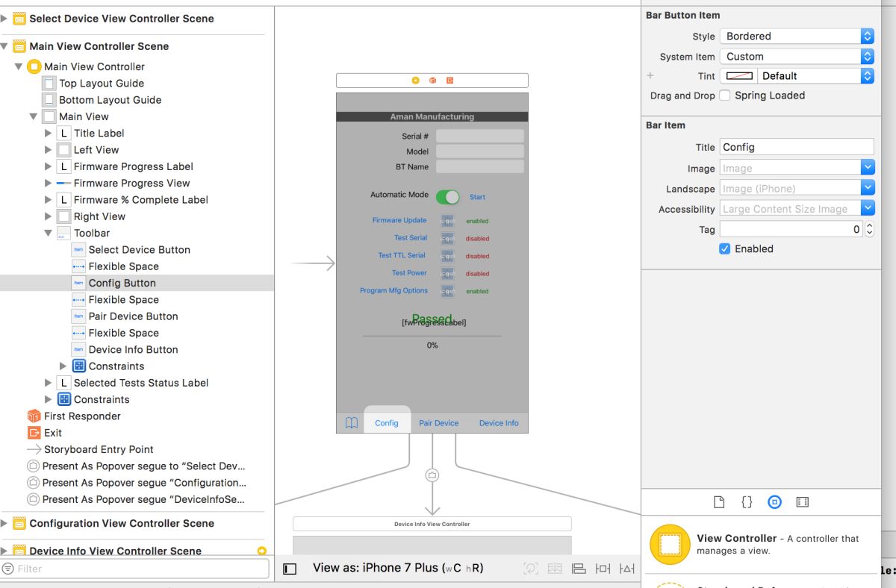This screenshot has height=588, width=896.
Task: Expand the Title Label node
Action: click(49, 134)
